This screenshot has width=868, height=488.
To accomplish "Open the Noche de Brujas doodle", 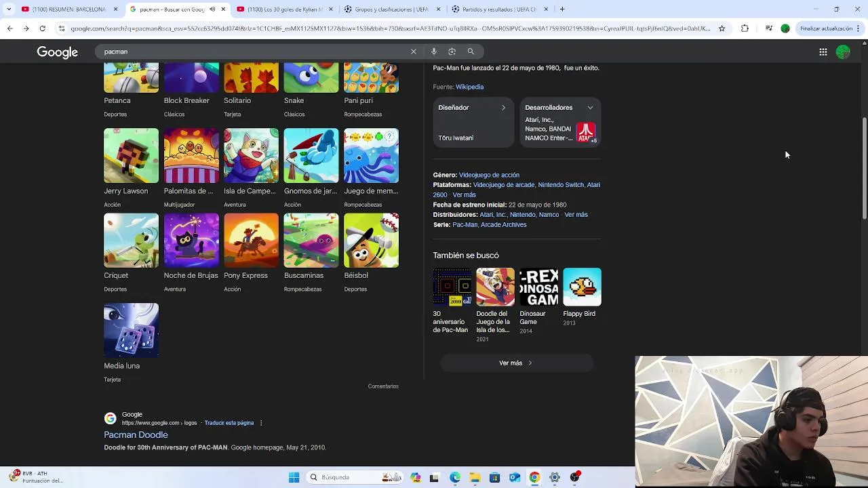I will 191,240.
